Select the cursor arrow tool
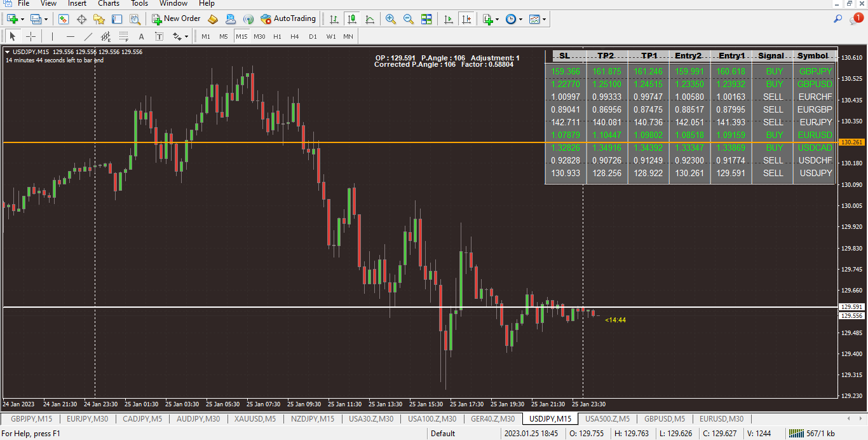This screenshot has height=440, width=868. (12, 36)
